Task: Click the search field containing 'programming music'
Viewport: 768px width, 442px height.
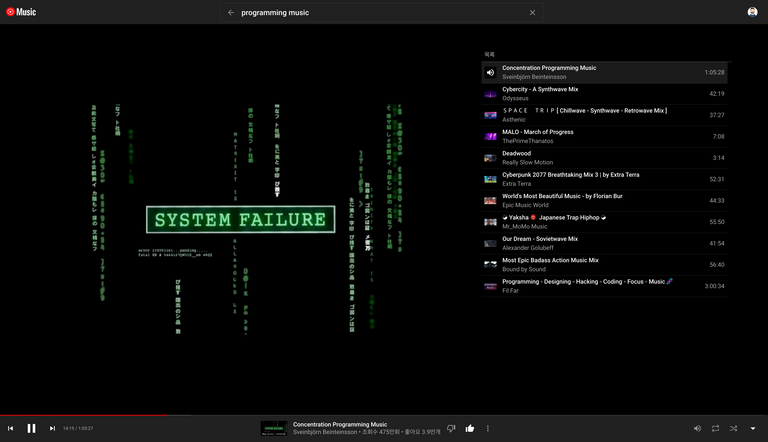Action: click(x=382, y=13)
